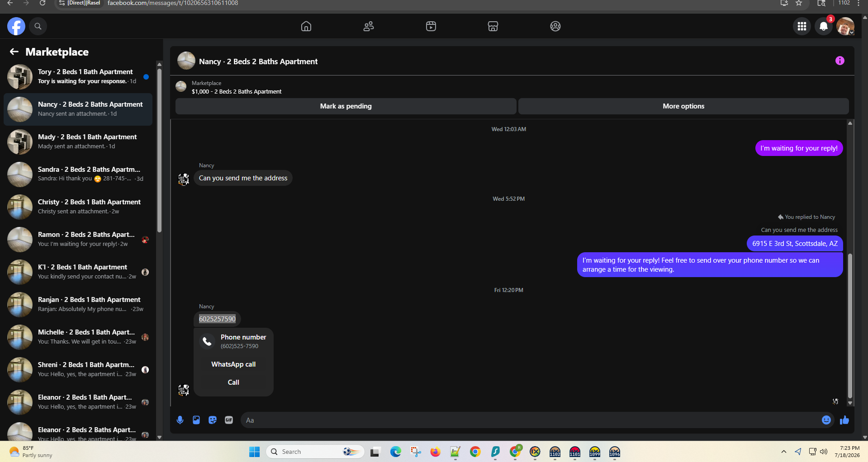Open Tory's 2 Beds 1 Bath conversation
This screenshot has height=462, width=868.
pos(78,76)
